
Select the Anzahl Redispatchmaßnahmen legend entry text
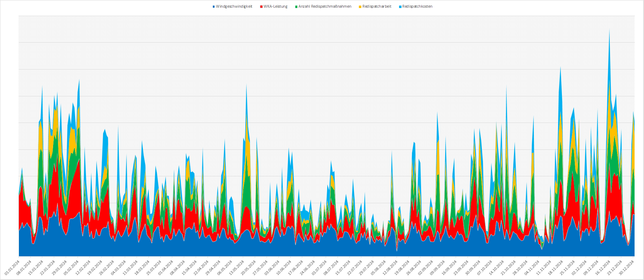click(x=325, y=7)
